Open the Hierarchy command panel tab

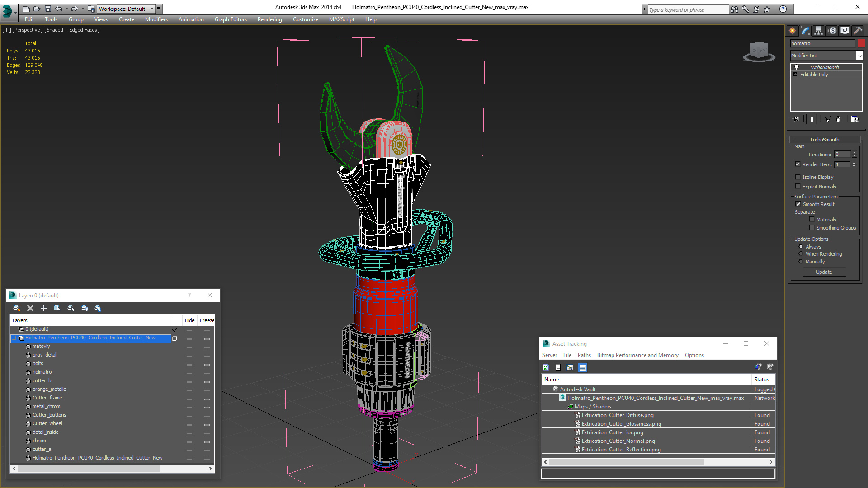point(818,31)
